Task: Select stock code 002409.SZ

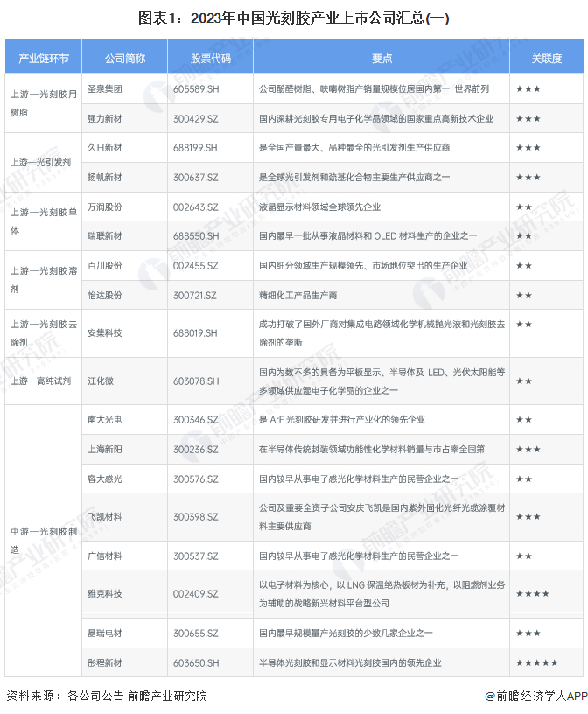Action: coord(195,593)
